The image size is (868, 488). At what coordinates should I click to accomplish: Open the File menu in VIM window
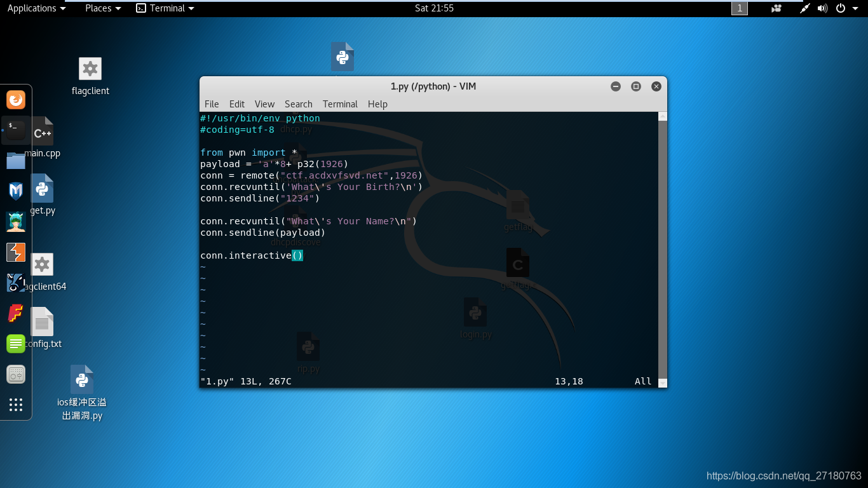pos(212,104)
